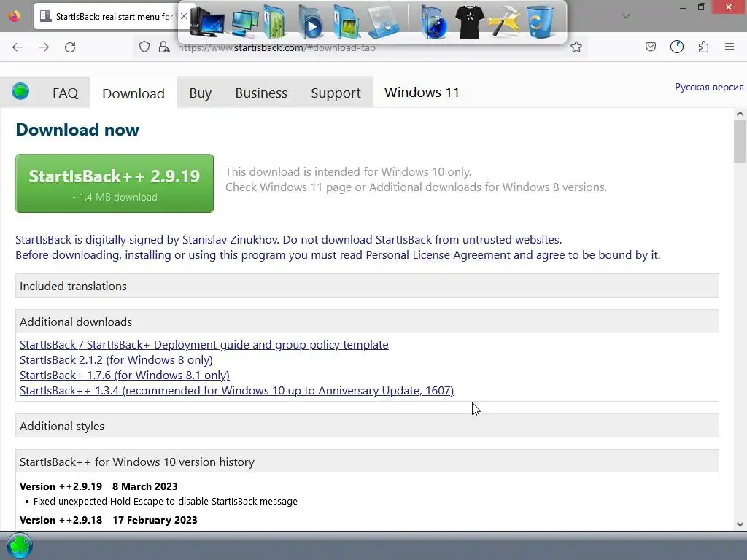747x560 pixels.
Task: Open the Firefox hamburger menu
Action: pyautogui.click(x=729, y=47)
